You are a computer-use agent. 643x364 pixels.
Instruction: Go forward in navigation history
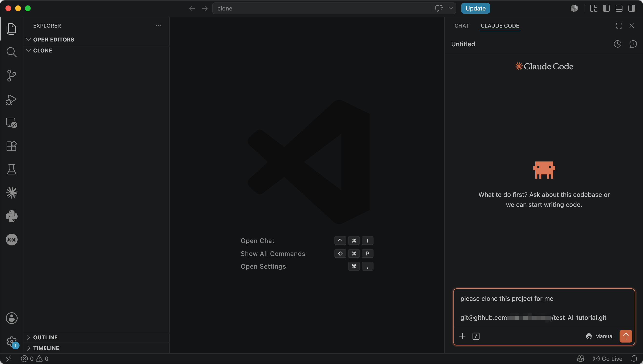(205, 9)
